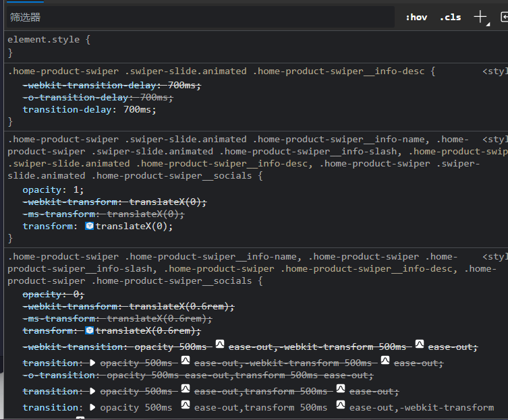The image size is (508, 420).
Task: Expand the transition shorthand just below -o-transition
Action: pos(92,391)
